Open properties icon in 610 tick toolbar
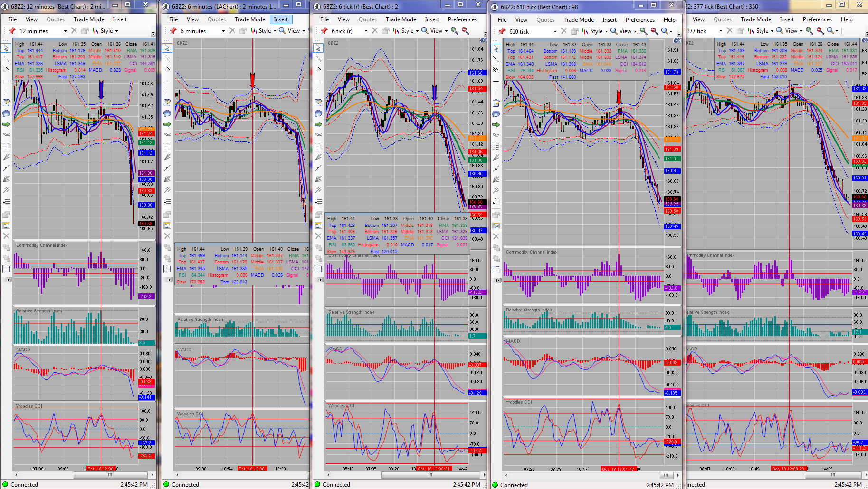 574,31
